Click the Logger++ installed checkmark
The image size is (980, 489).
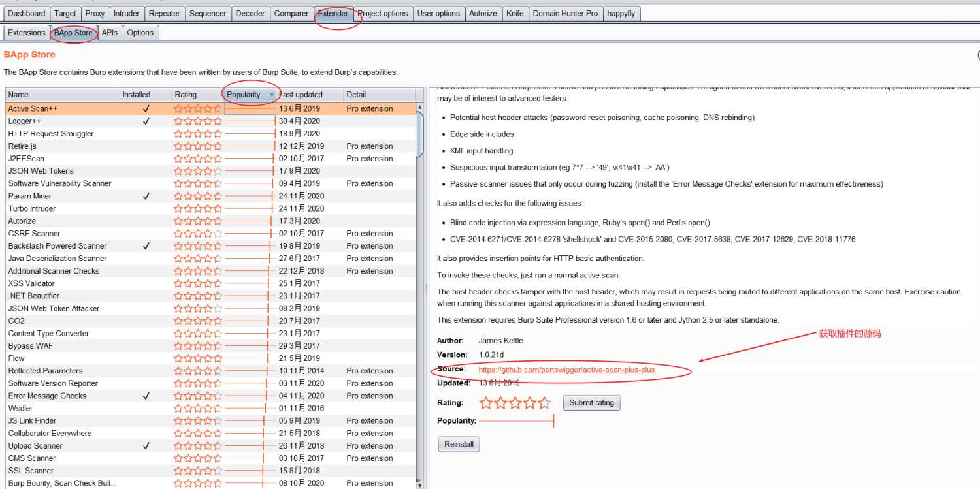pyautogui.click(x=146, y=121)
